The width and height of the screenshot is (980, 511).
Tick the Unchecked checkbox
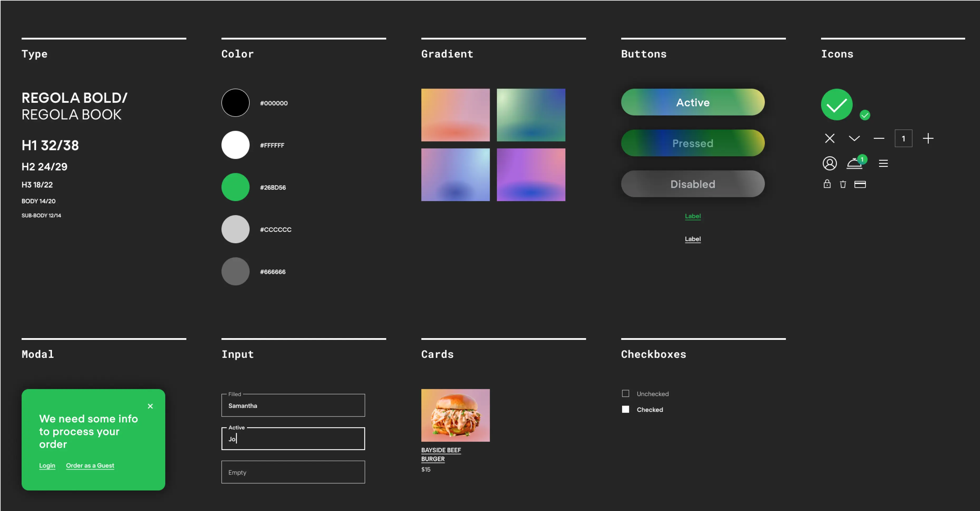coord(625,393)
